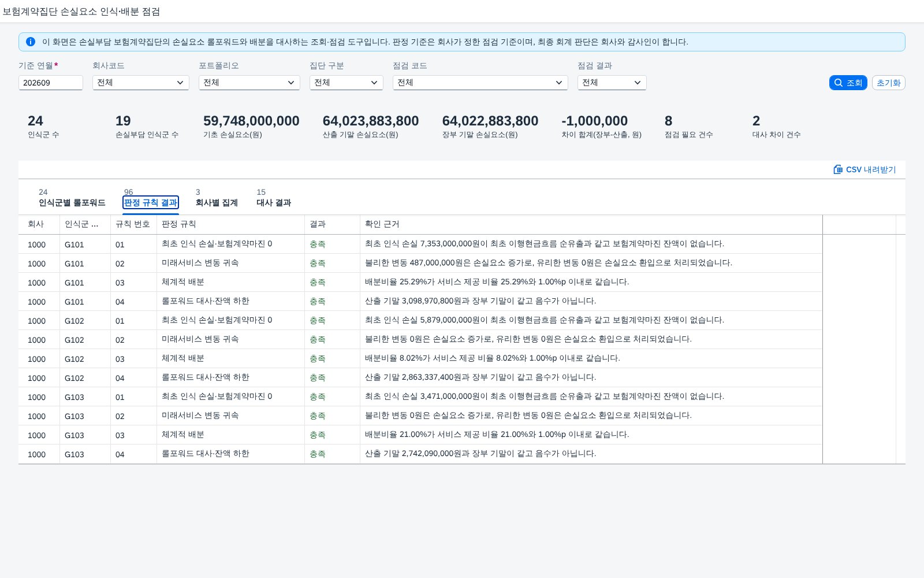
Task: Go to the 대사 결과 tab
Action: [274, 198]
